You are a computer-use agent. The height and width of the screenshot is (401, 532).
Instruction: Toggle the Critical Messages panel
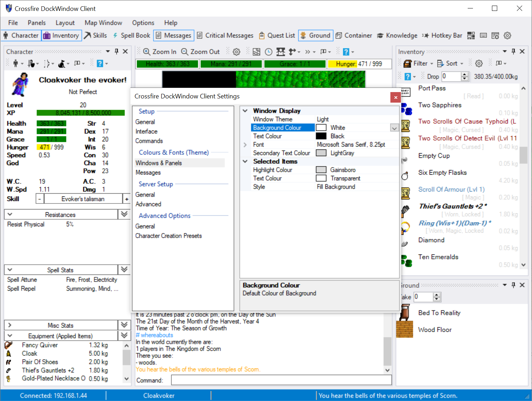(225, 35)
